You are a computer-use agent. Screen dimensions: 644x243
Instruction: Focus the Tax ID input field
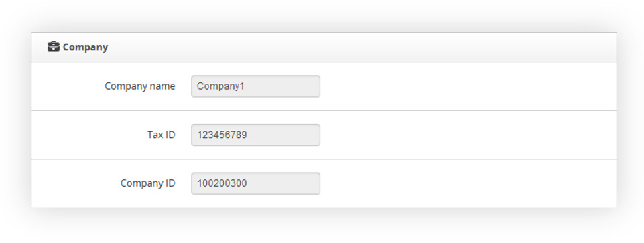(x=255, y=135)
